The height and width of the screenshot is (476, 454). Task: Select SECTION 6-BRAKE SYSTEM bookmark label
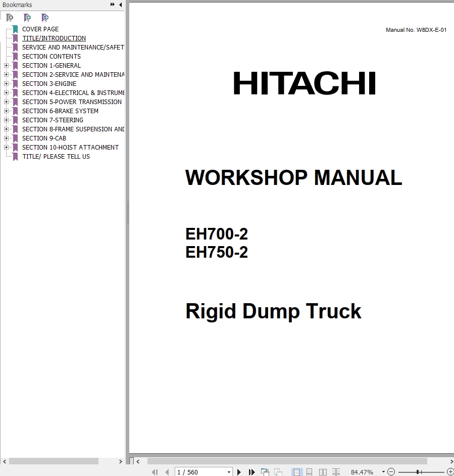click(x=60, y=111)
